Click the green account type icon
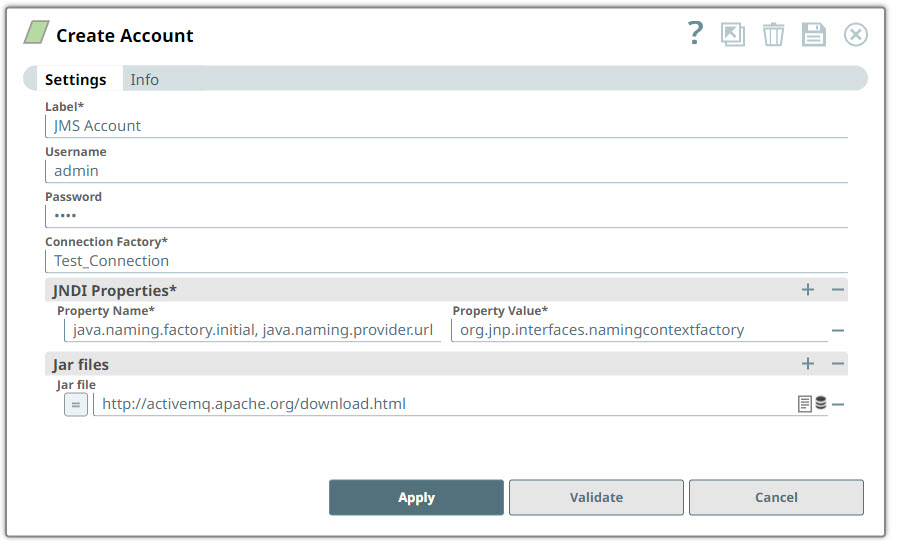Image resolution: width=897 pixels, height=541 pixels. coord(37,33)
